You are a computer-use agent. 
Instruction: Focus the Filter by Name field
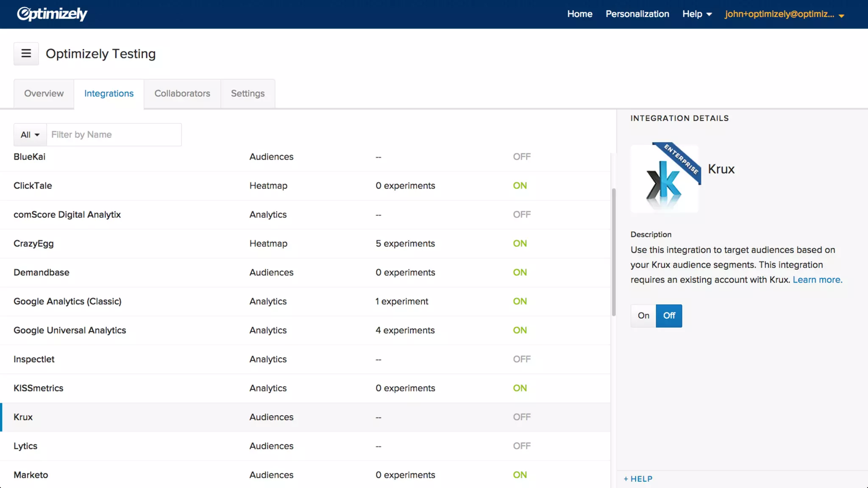point(114,135)
